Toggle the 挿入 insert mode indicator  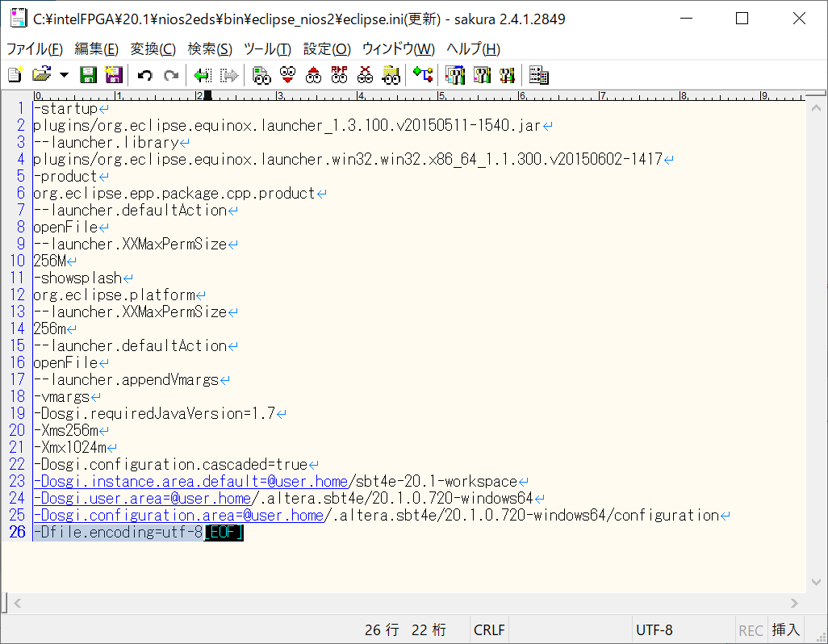point(786,629)
